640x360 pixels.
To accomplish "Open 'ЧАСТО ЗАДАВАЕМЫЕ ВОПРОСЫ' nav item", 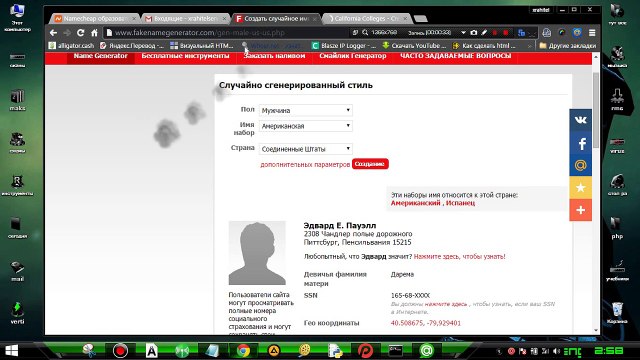I will click(x=456, y=56).
